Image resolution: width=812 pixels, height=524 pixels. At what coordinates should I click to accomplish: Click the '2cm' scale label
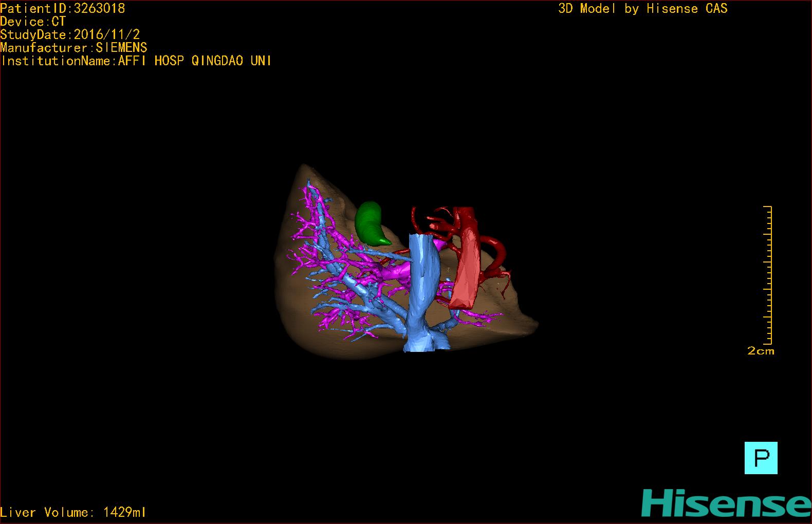[761, 351]
